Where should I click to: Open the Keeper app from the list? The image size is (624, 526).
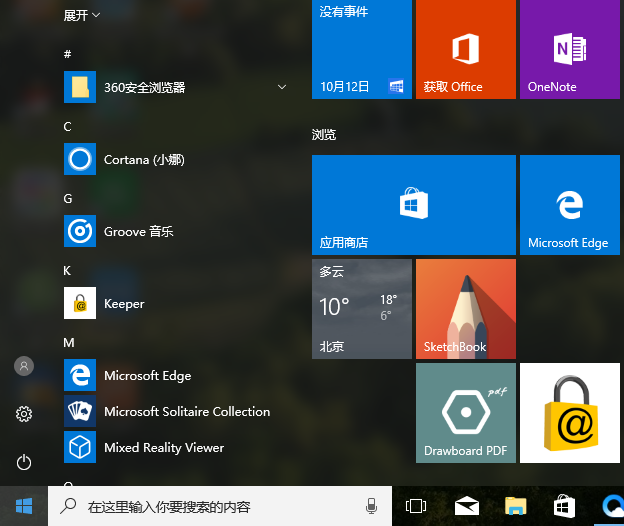(124, 304)
